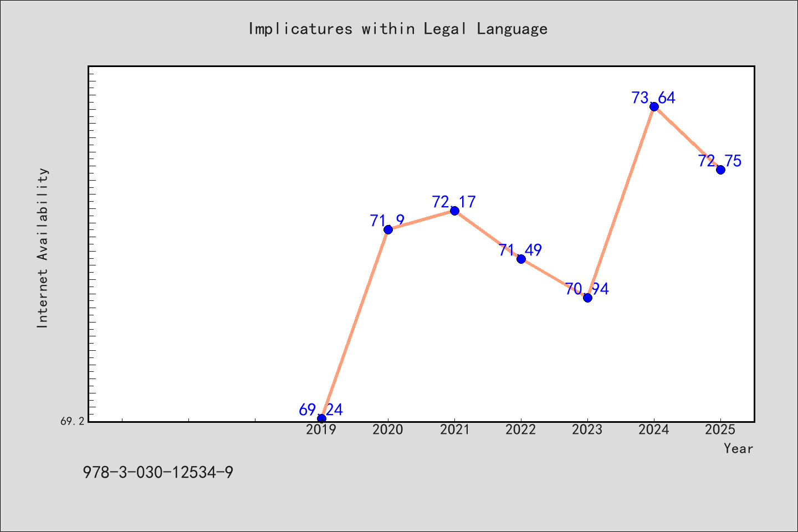Select the 71.49 data point at 2022
798x532 pixels.
click(x=521, y=259)
